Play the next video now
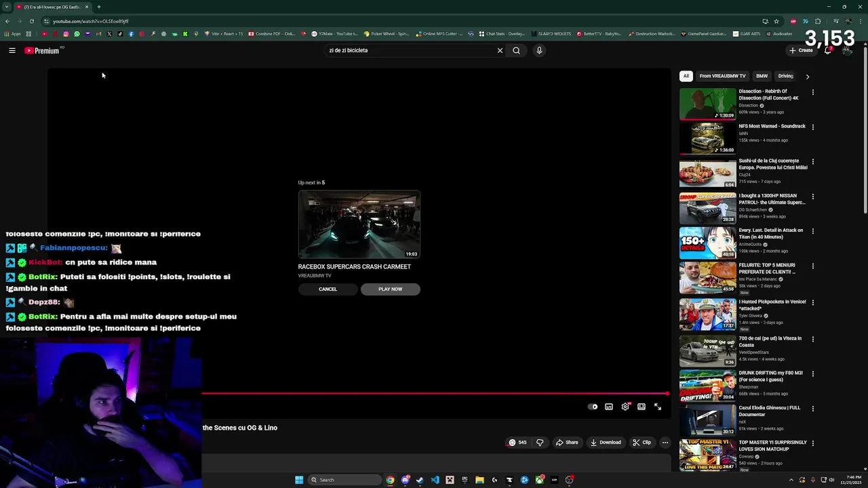868x488 pixels. tap(390, 289)
